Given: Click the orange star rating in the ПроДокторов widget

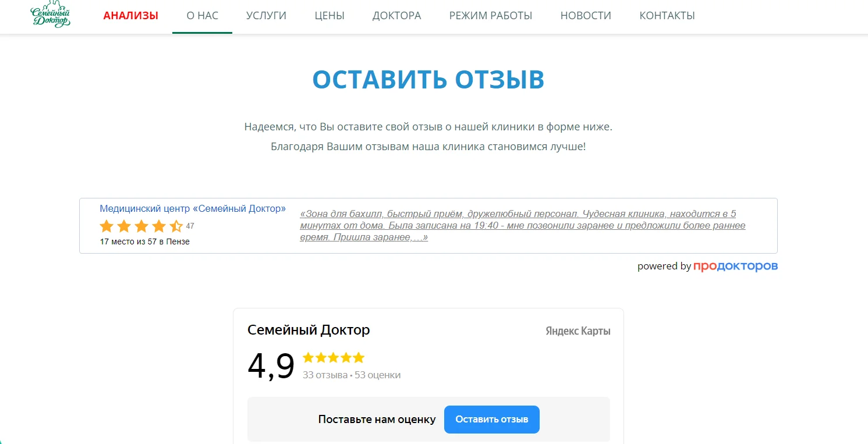Looking at the screenshot, I should click(x=141, y=226).
